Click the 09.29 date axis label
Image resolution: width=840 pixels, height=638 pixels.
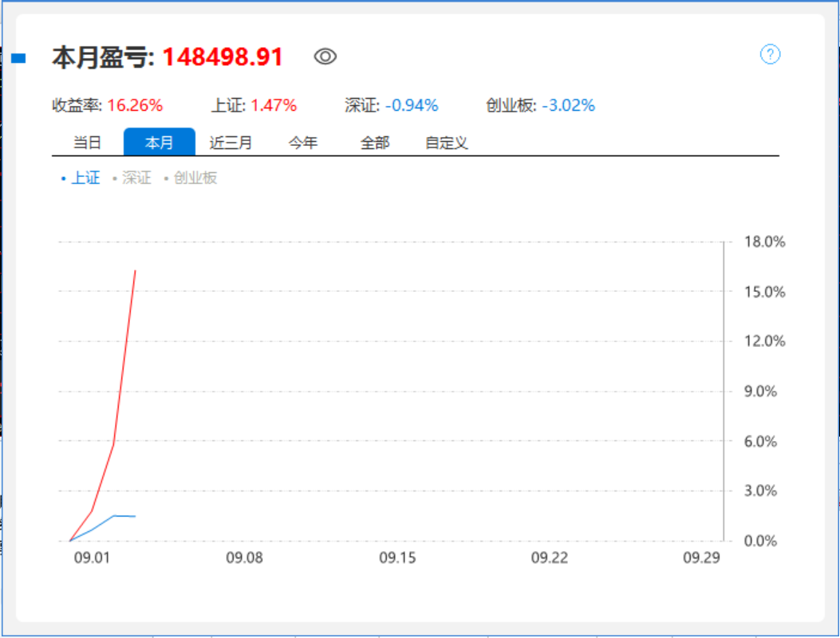click(701, 557)
